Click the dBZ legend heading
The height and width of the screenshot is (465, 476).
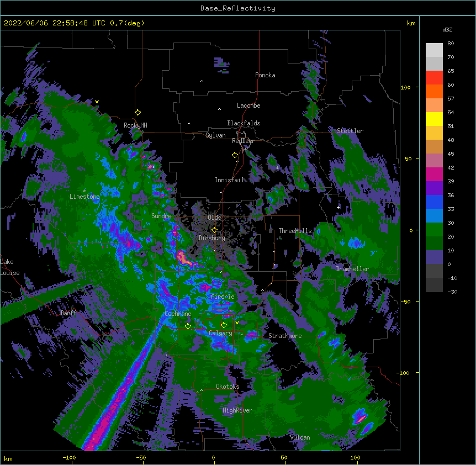(447, 29)
